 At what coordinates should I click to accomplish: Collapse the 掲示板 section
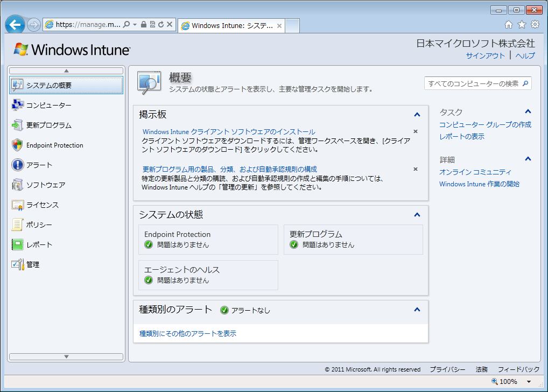pos(417,115)
